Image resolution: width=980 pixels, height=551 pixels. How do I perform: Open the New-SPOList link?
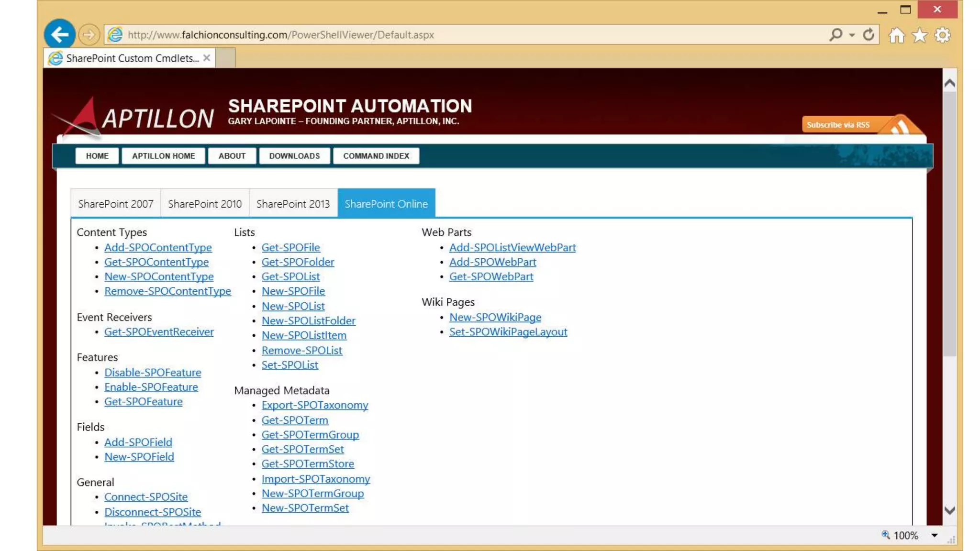(x=293, y=306)
